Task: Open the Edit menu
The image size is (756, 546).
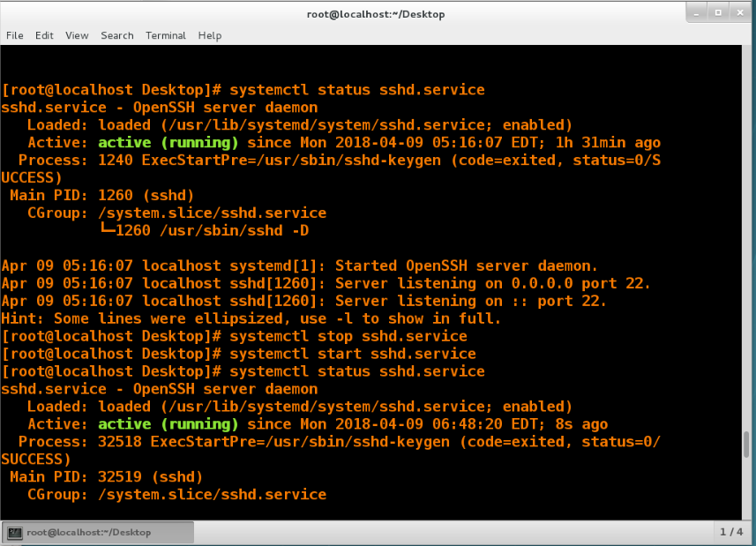Action: click(44, 35)
